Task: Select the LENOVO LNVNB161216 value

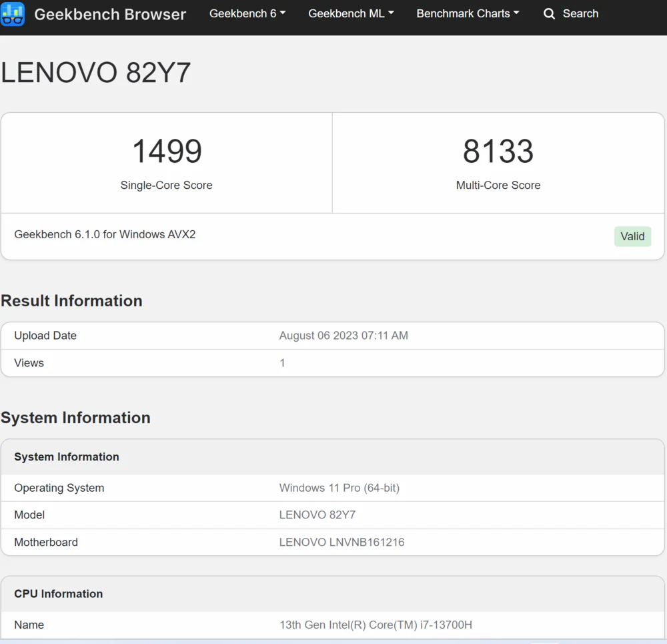Action: 342,543
